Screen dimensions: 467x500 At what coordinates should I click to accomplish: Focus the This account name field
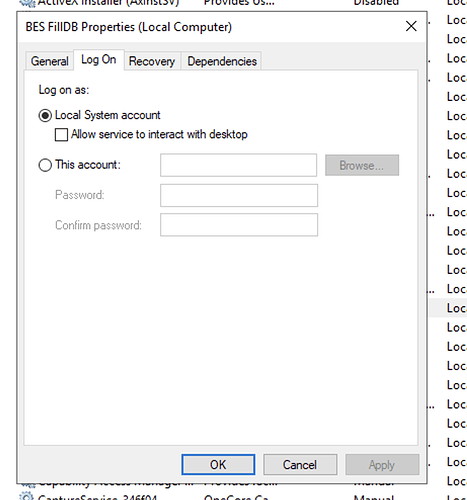(238, 165)
